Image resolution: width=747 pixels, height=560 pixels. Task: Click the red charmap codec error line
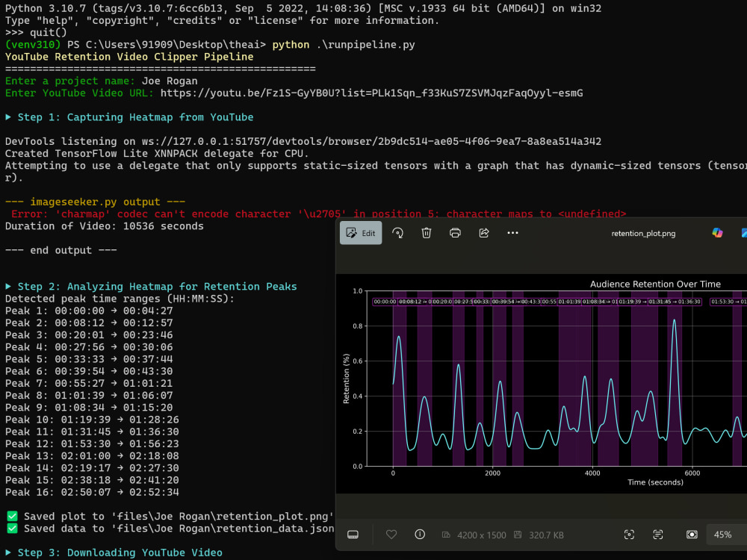tap(319, 214)
